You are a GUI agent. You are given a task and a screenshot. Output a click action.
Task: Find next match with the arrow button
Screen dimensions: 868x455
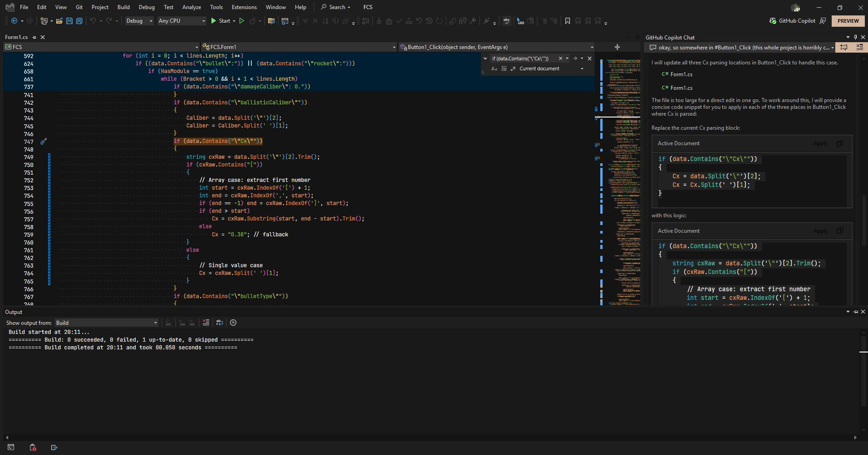tap(575, 59)
